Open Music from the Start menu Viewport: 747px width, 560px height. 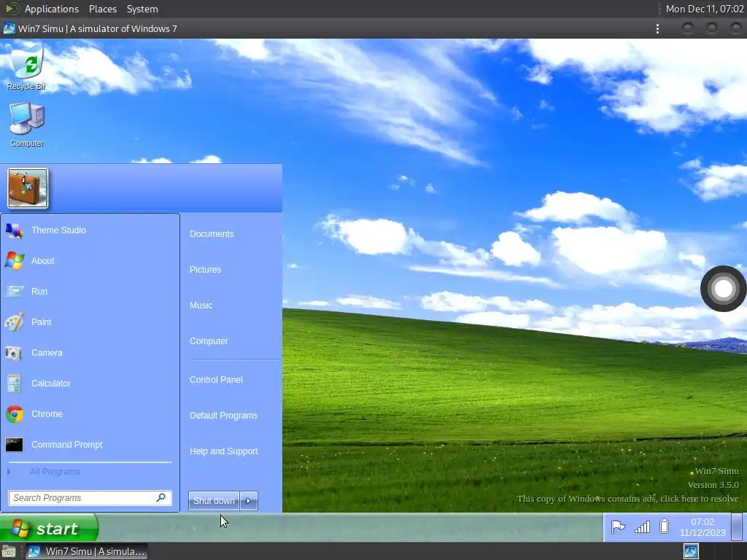(201, 306)
